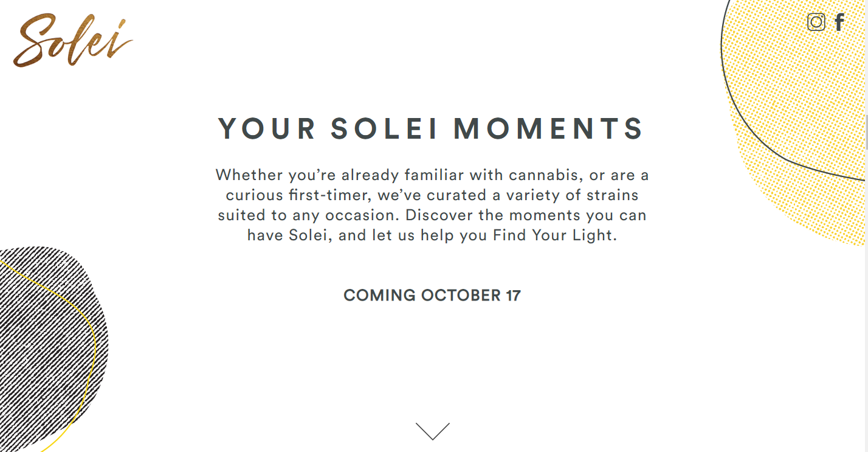Open the Solei Facebook page icon
The width and height of the screenshot is (868, 452).
839,23
